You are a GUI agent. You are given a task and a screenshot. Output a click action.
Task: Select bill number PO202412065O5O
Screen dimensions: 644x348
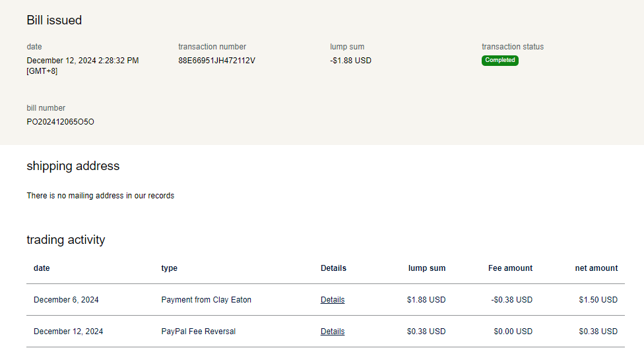(60, 122)
